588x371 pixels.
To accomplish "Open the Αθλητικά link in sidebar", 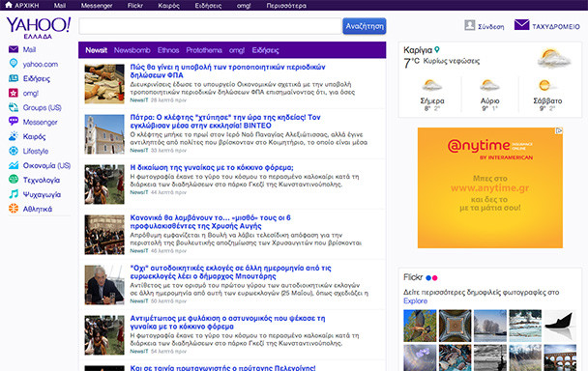I will [x=38, y=209].
